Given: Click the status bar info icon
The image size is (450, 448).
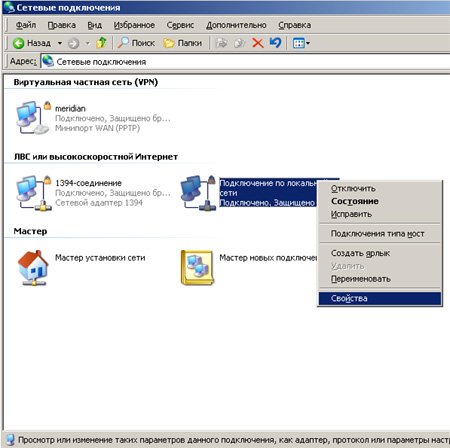Looking at the screenshot, I should 10,440.
